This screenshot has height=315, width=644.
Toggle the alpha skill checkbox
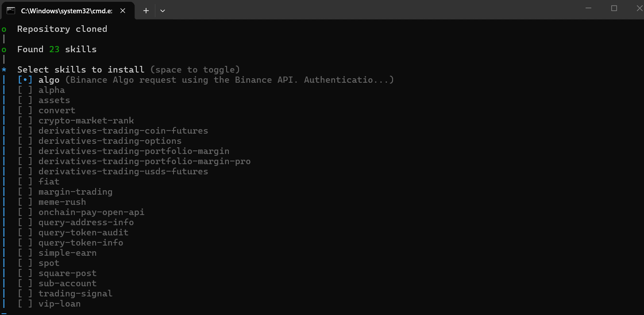coord(25,90)
